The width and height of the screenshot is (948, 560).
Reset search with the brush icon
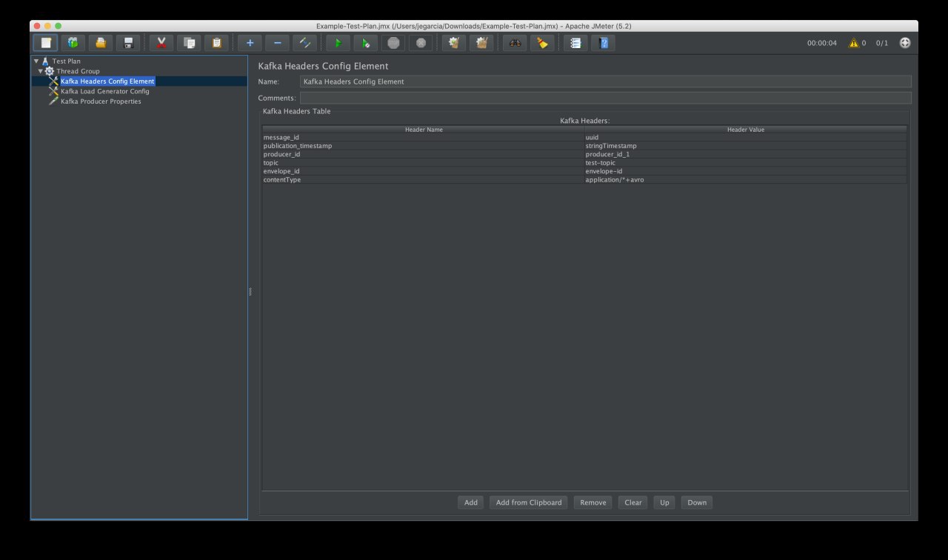[542, 43]
